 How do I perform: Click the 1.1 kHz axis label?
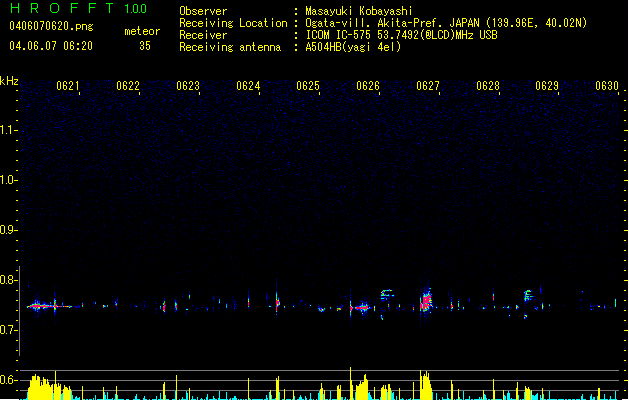click(8, 130)
